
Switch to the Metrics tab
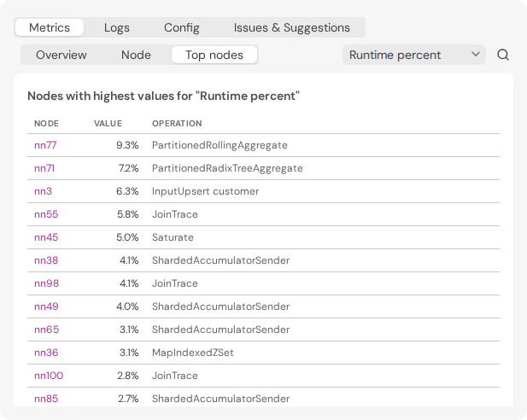tap(50, 27)
